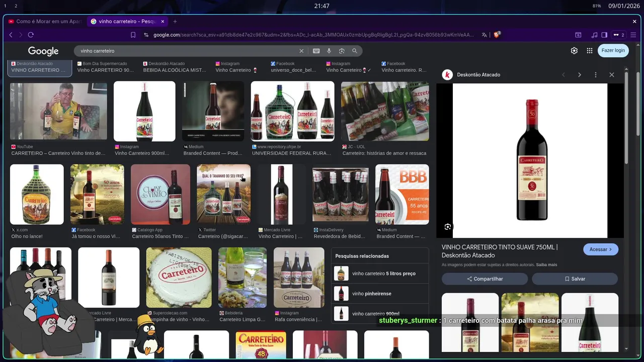Search by image with the camera lens icon

[342, 51]
